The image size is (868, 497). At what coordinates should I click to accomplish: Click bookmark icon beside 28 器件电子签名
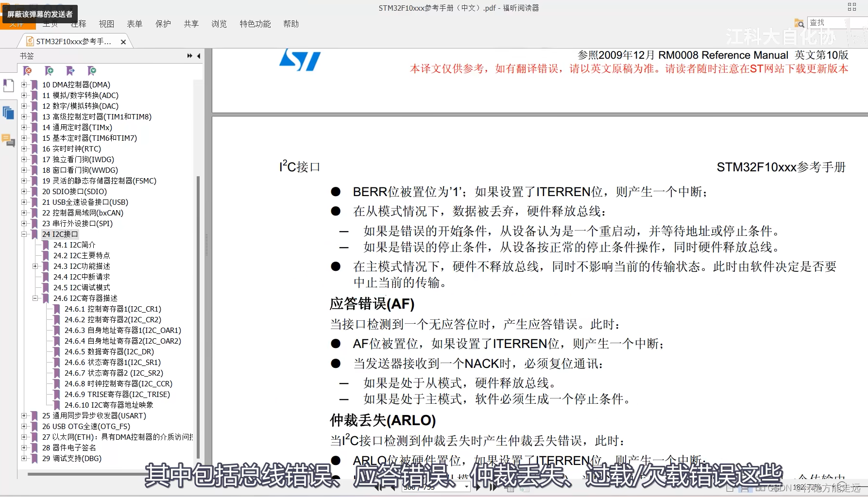click(34, 447)
